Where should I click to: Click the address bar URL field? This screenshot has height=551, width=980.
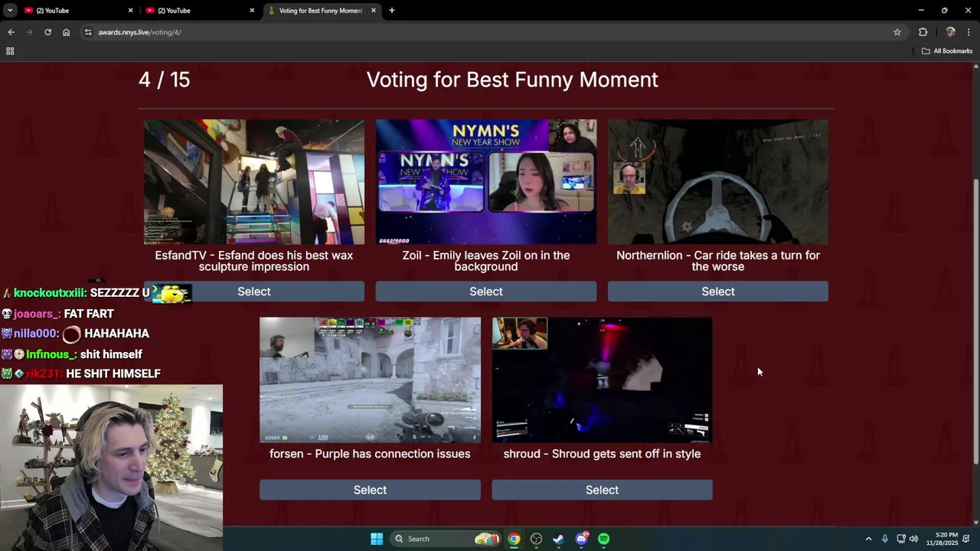(x=490, y=32)
